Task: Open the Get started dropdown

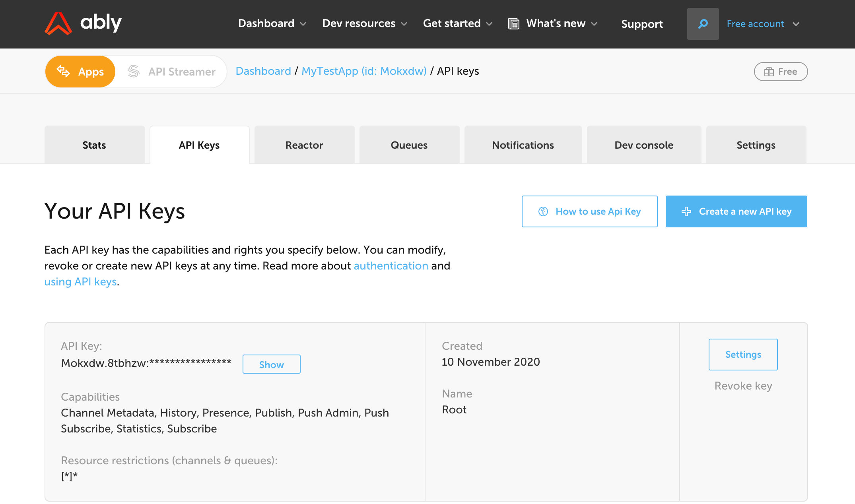Action: pos(457,23)
